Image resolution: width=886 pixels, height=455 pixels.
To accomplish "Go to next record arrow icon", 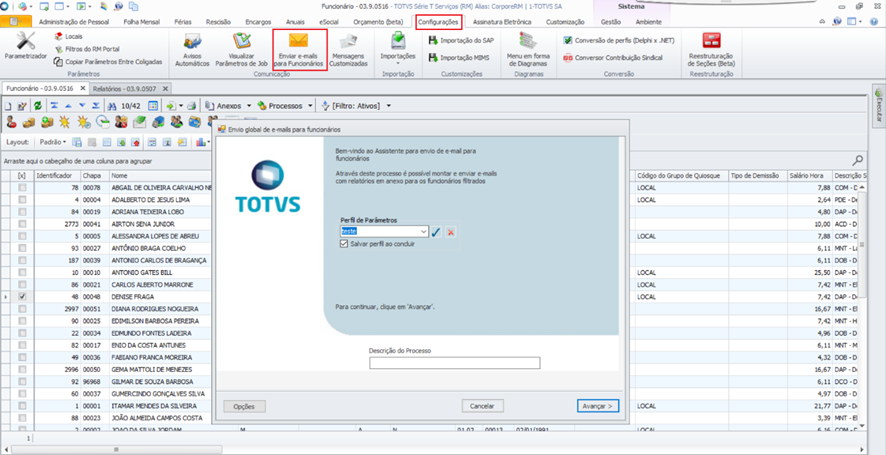I will click(x=82, y=106).
